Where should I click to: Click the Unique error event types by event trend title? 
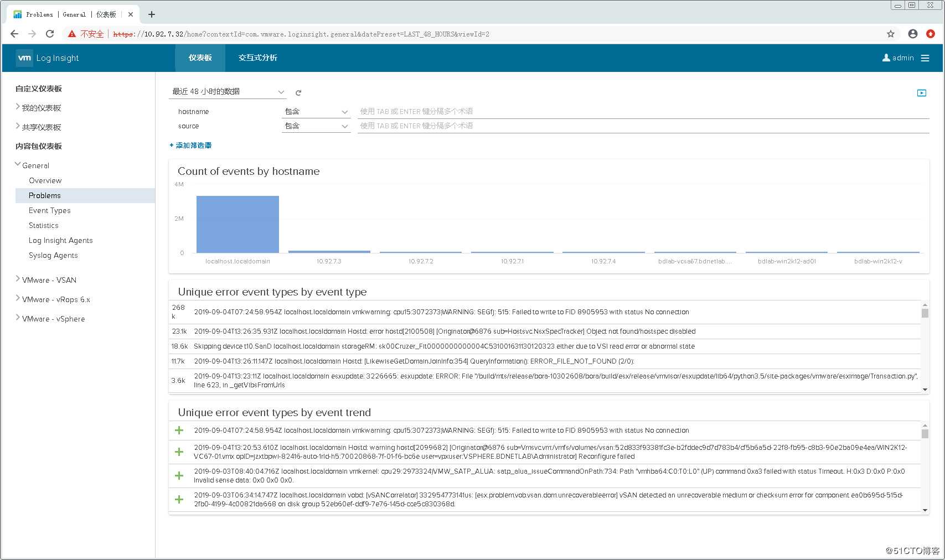pyautogui.click(x=274, y=412)
